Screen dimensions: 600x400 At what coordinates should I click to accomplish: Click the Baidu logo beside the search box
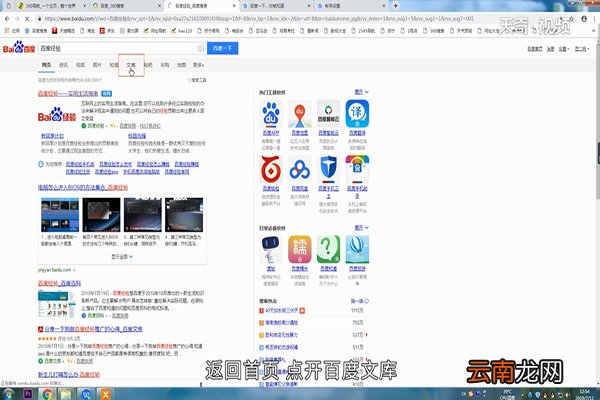pos(19,47)
